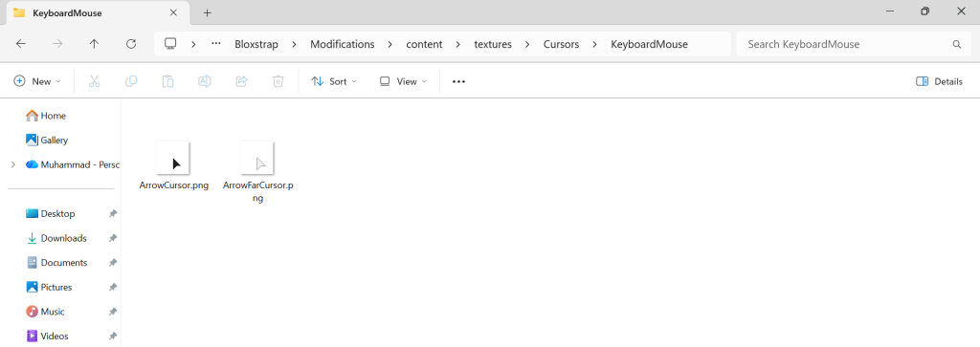Expand the Muhammad OneDrive tree node

[13, 164]
